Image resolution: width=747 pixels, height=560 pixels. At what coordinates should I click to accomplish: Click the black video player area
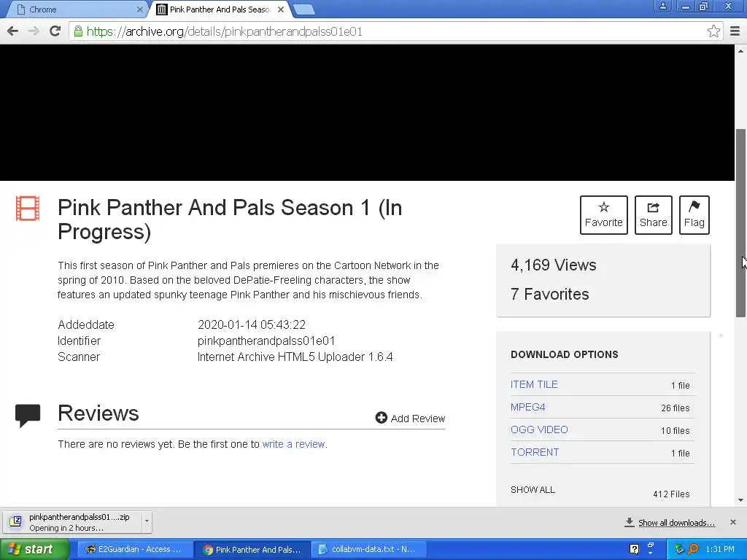tap(368, 112)
